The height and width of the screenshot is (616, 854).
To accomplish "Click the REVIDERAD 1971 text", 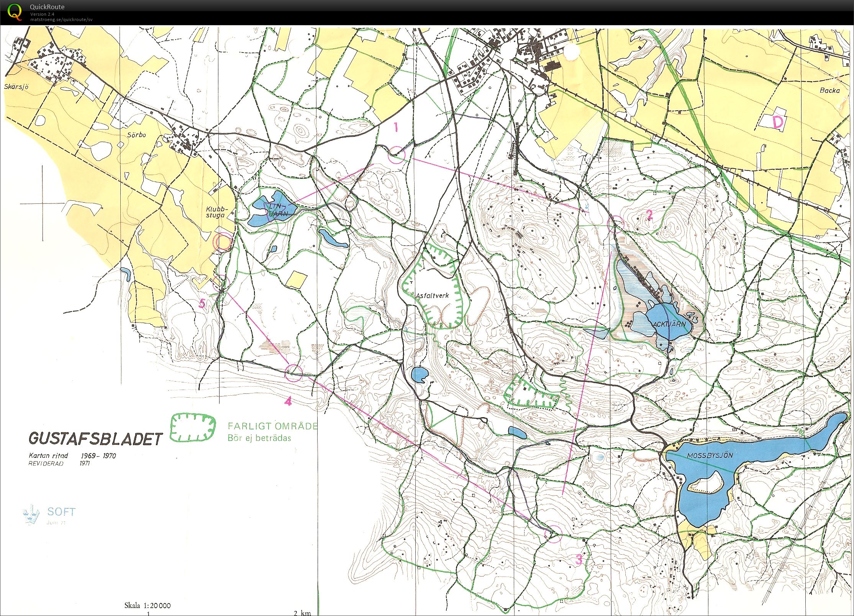I will [59, 464].
